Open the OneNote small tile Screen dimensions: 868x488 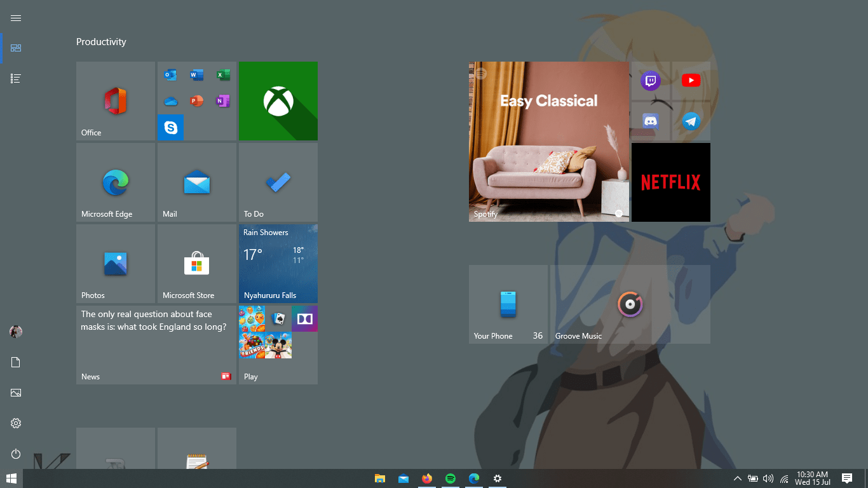223,101
